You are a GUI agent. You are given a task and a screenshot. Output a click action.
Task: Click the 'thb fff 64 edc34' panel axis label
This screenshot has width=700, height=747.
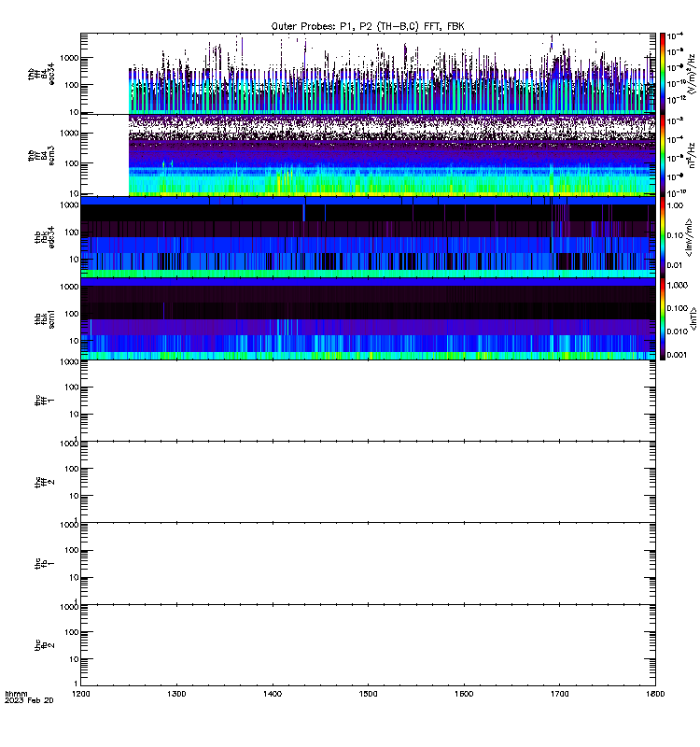point(41,74)
